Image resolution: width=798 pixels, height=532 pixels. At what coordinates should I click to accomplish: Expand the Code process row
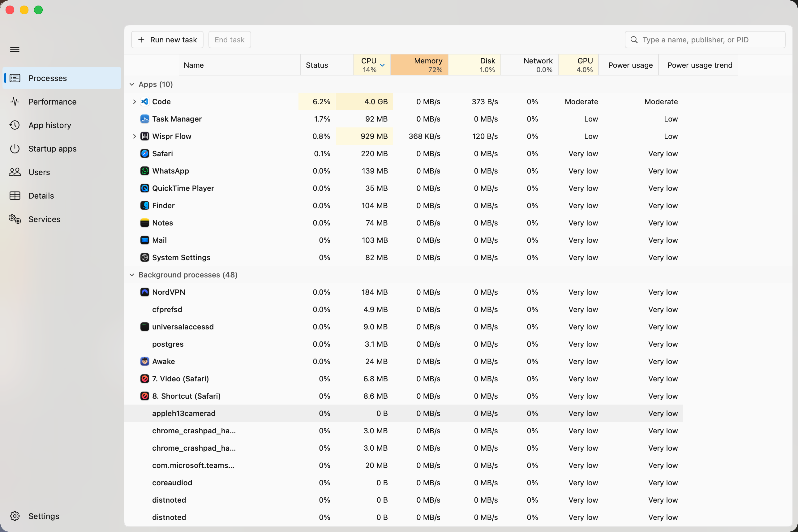(x=134, y=101)
